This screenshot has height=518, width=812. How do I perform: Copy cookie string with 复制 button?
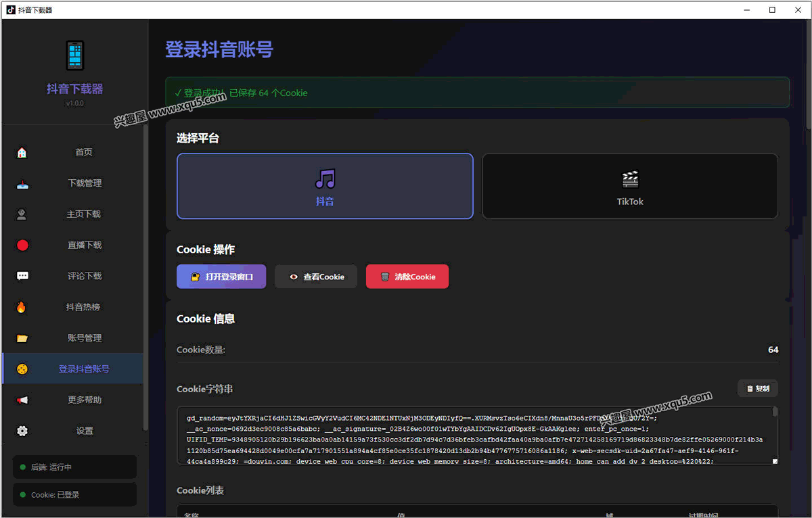pos(757,389)
